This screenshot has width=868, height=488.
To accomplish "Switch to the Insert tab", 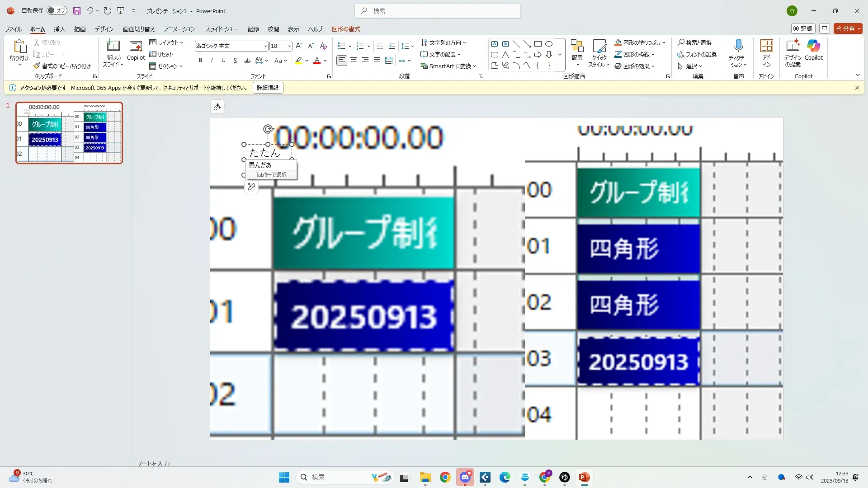I will click(59, 29).
